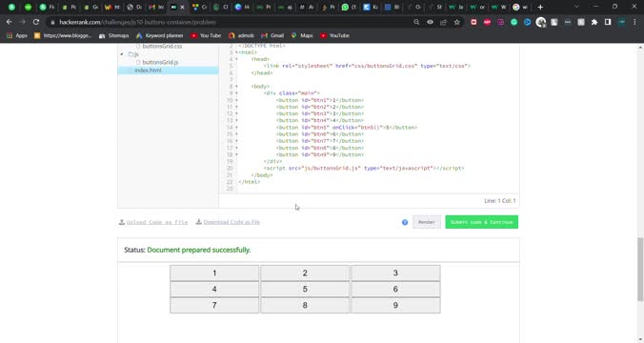The width and height of the screenshot is (644, 343).
Task: Click rendered grid button 8
Action: click(x=305, y=305)
